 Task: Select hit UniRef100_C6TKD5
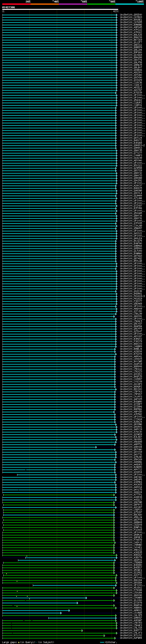(131, 22)
